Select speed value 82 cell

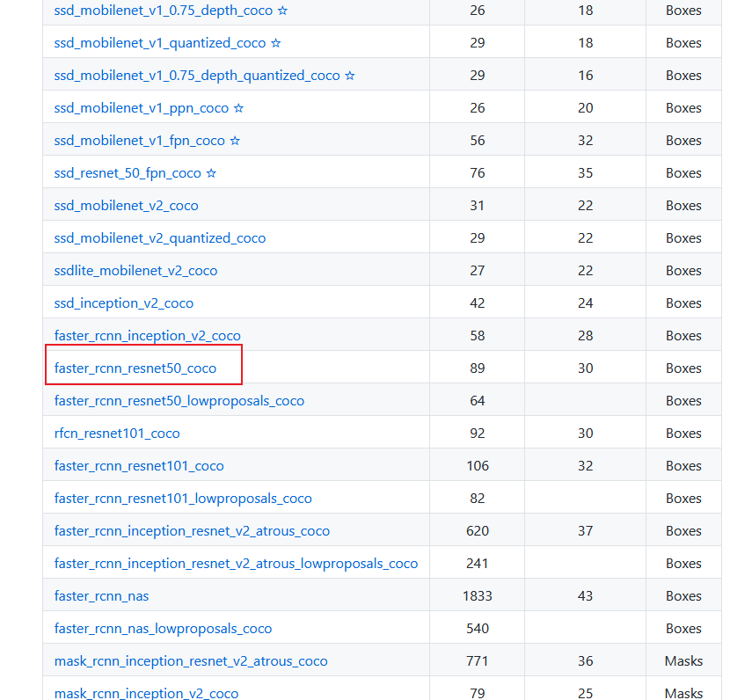(478, 499)
